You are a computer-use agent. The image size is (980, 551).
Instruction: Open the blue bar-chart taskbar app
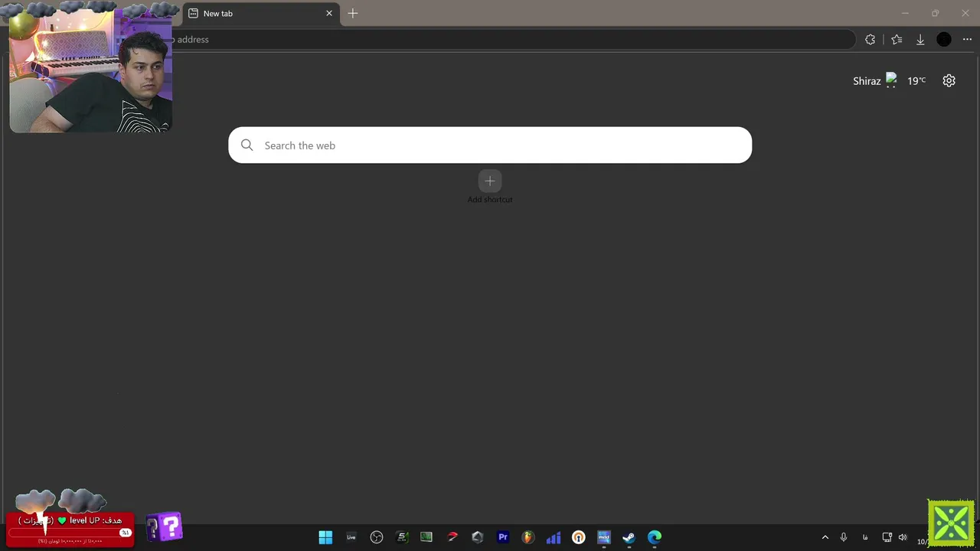coord(554,537)
